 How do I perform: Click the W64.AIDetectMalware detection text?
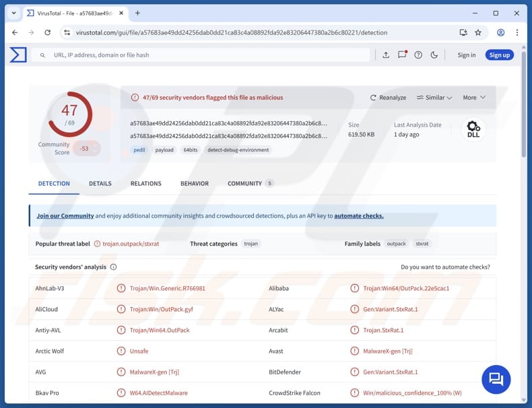click(158, 393)
